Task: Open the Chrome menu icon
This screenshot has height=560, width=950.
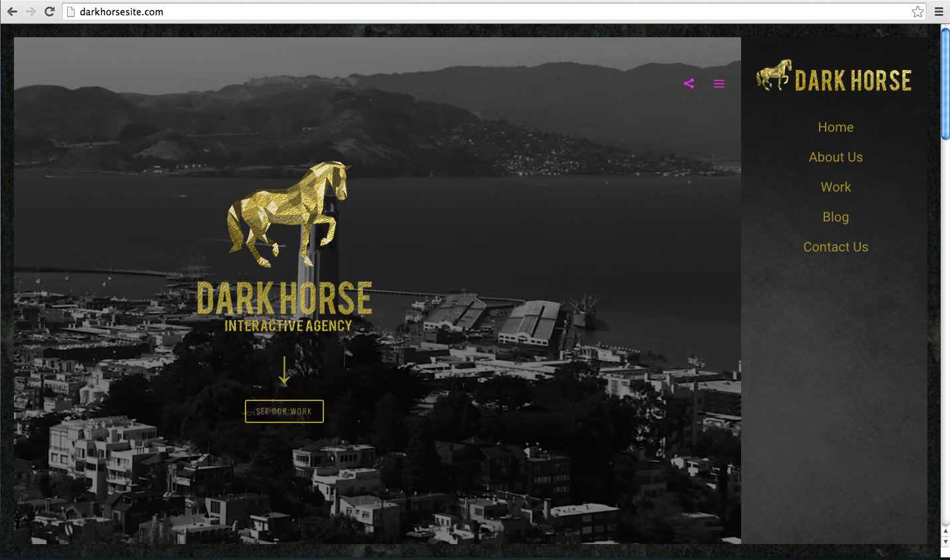Action: point(939,11)
